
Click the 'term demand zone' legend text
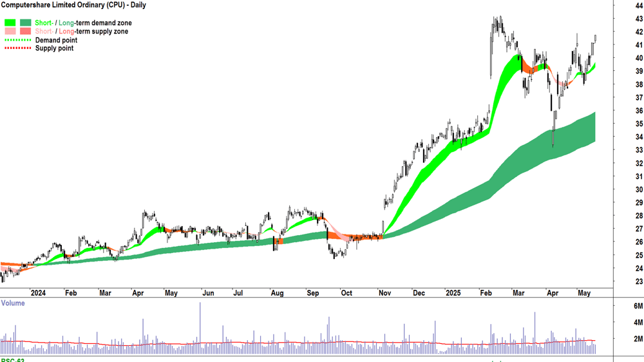pyautogui.click(x=104, y=23)
